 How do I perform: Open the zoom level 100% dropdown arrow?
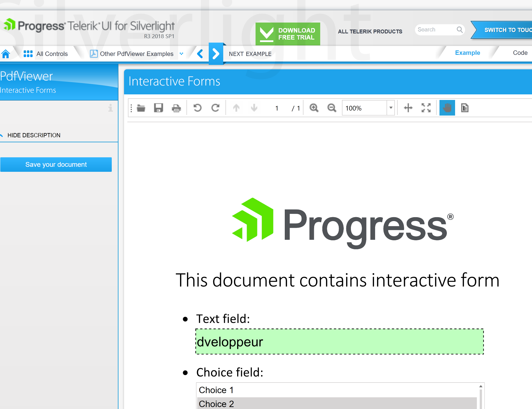pyautogui.click(x=391, y=108)
